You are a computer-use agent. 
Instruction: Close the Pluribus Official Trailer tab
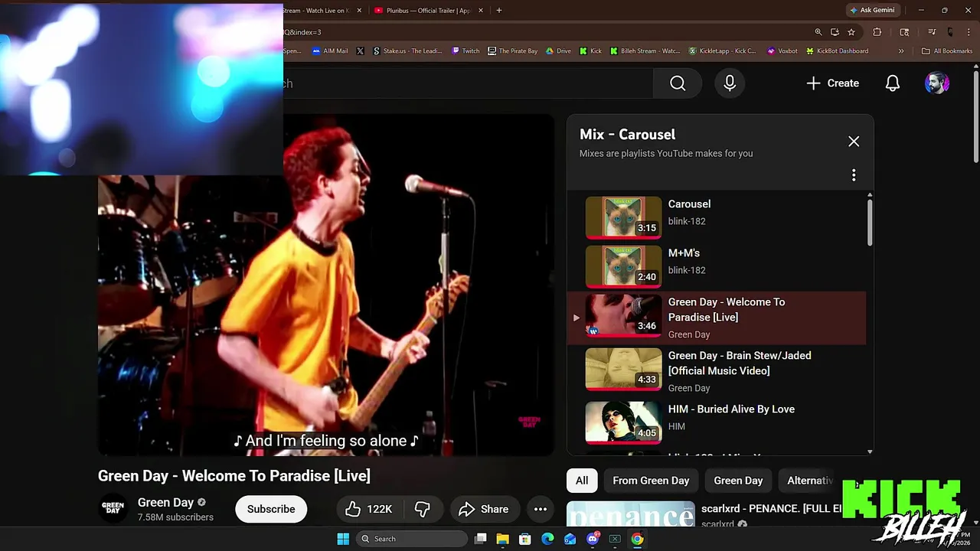click(481, 11)
